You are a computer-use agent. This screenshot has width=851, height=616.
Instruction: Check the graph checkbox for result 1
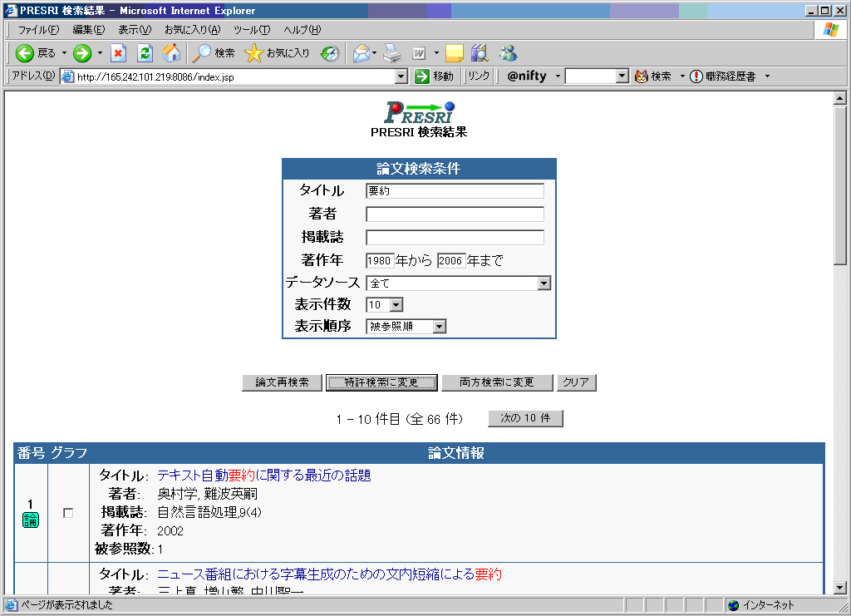tap(68, 513)
